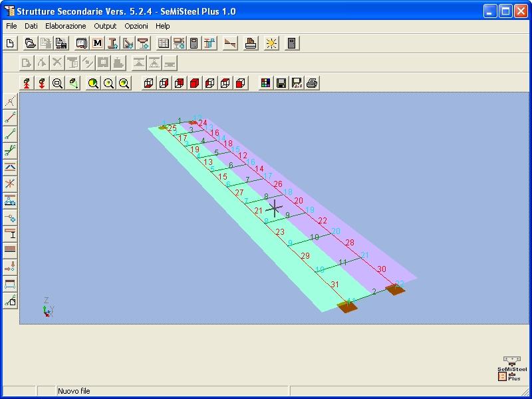
Task: Click the New file icon
Action: (x=11, y=44)
